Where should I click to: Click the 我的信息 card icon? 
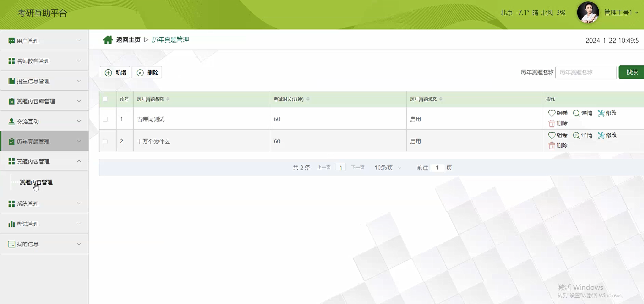tap(11, 244)
